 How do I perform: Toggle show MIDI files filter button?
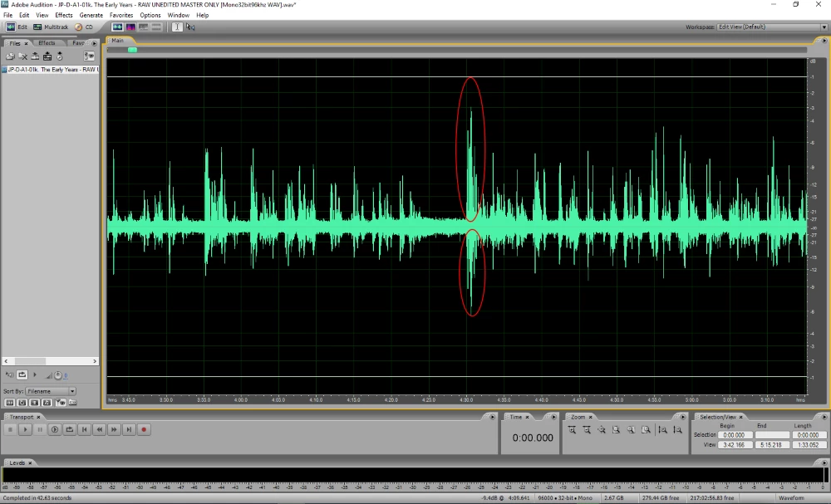pyautogui.click(x=47, y=403)
